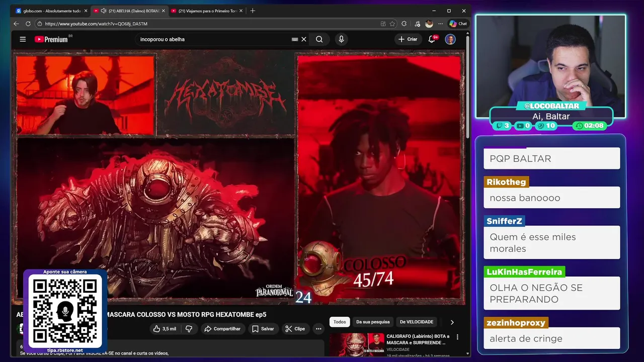The width and height of the screenshot is (644, 362).
Task: Click the video title HEXATOMBE ep5
Action: pos(141,314)
